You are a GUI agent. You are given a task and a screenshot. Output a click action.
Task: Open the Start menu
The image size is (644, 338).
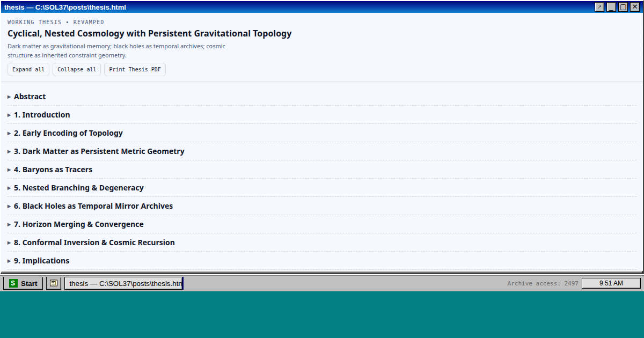tap(24, 283)
